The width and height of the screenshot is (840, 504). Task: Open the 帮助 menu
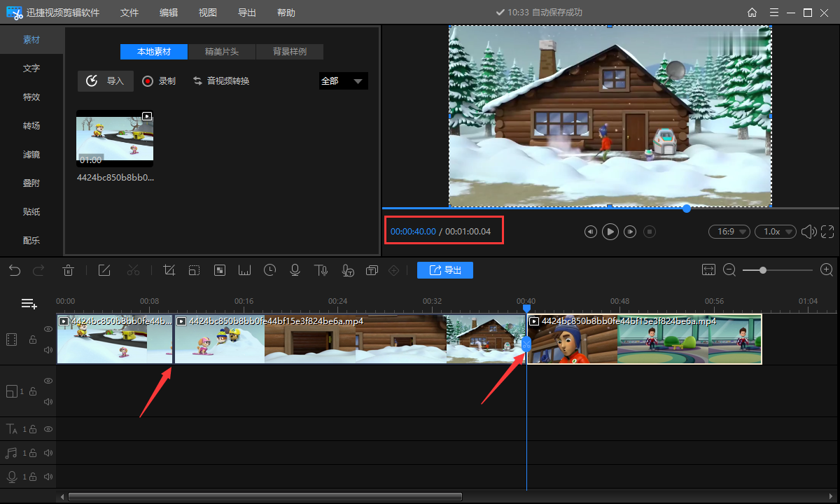pos(286,13)
